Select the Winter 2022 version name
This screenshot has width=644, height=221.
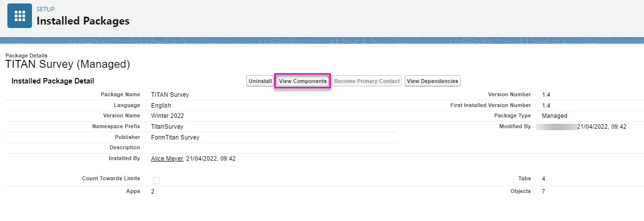168,116
